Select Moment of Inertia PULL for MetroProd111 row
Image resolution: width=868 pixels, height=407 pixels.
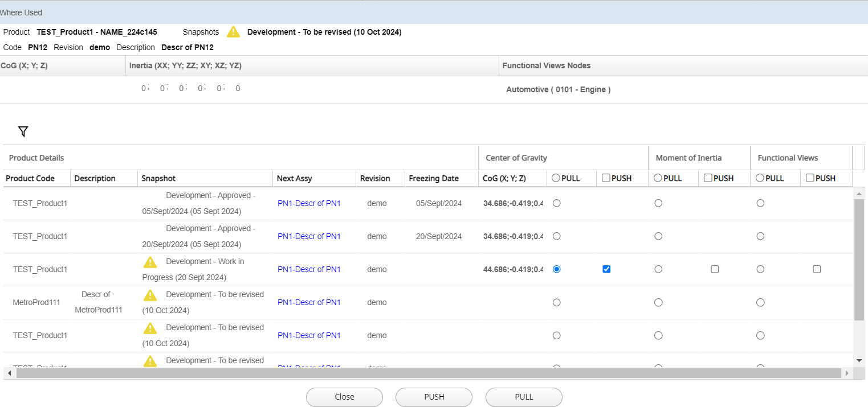658,302
